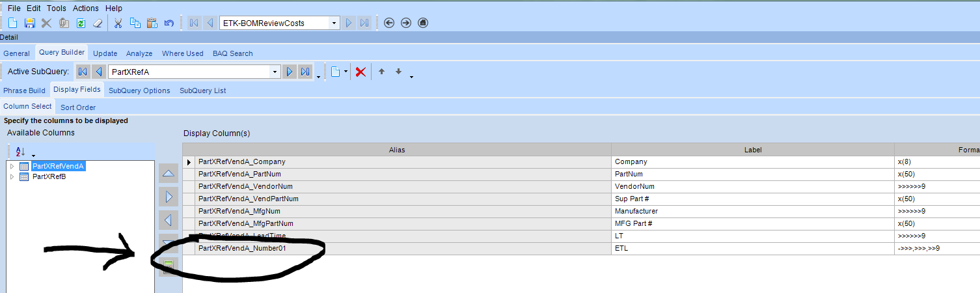Switch to the Sort Order tab
Screen dimensions: 980x293
pos(78,107)
